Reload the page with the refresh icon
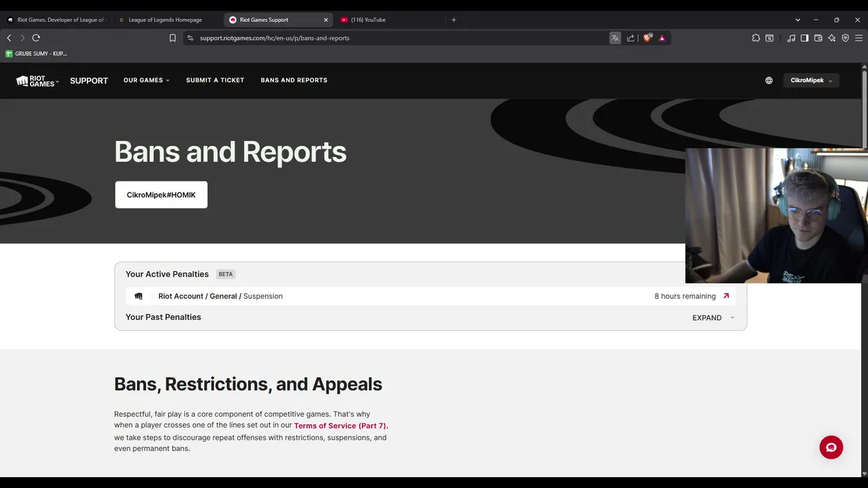The height and width of the screenshot is (488, 868). pyautogui.click(x=36, y=38)
